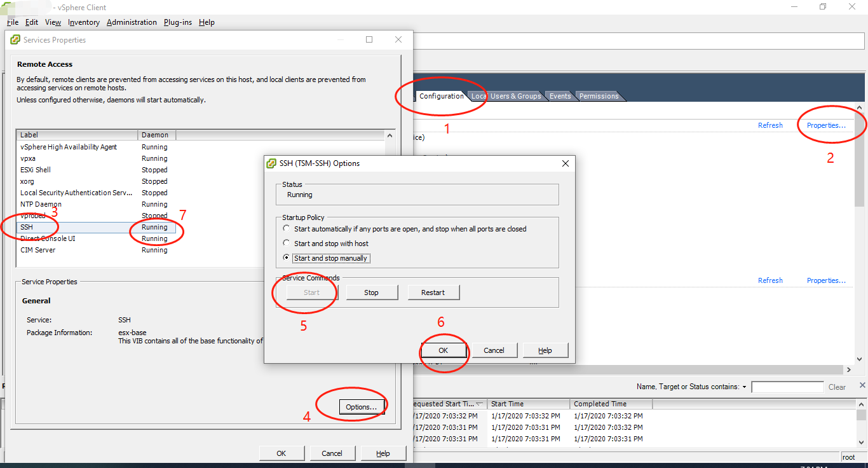Close the recent tasks filter pane
868x468 pixels.
coord(862,385)
